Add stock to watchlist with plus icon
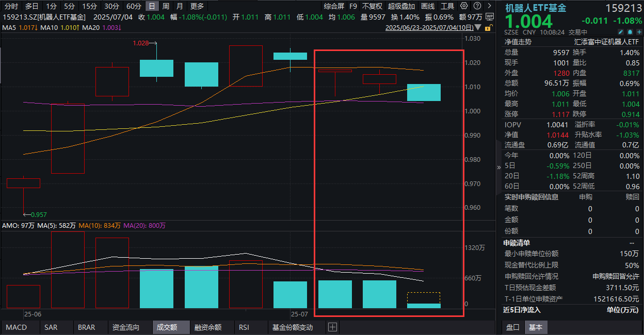The image size is (644, 335). tap(638, 32)
